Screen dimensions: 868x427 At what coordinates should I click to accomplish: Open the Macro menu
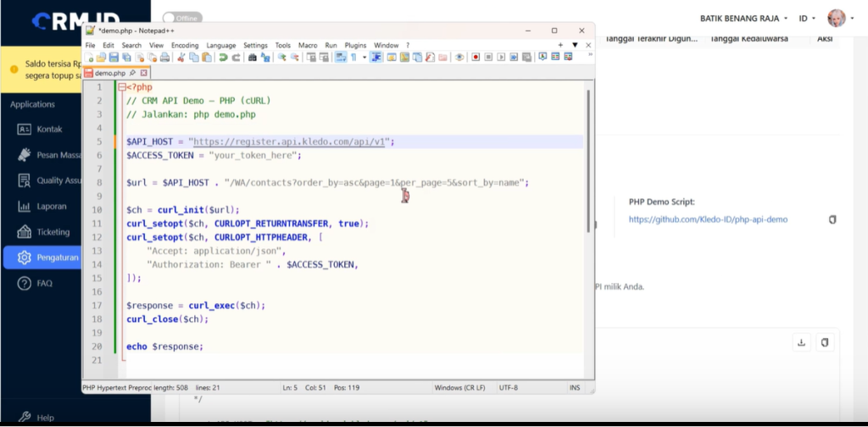coord(308,46)
